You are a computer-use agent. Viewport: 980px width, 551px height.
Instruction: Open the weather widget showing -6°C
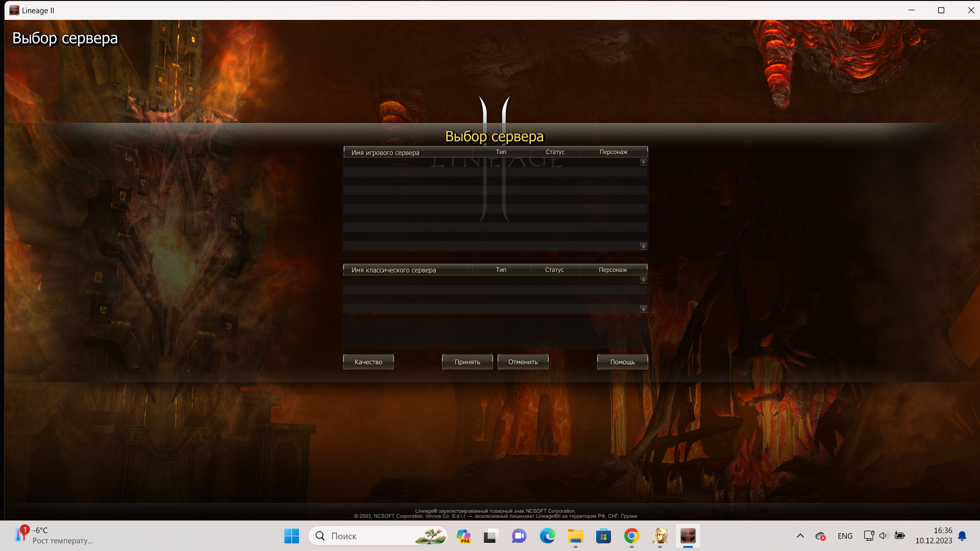54,536
